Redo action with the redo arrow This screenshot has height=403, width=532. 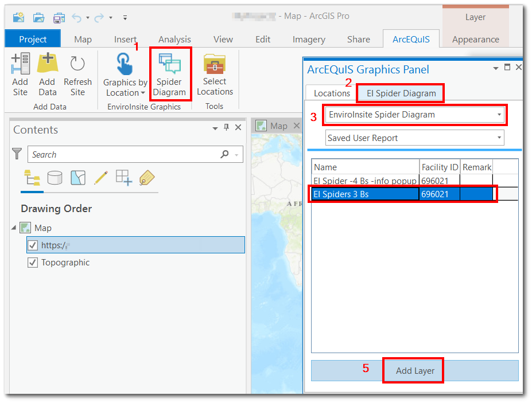tap(99, 17)
